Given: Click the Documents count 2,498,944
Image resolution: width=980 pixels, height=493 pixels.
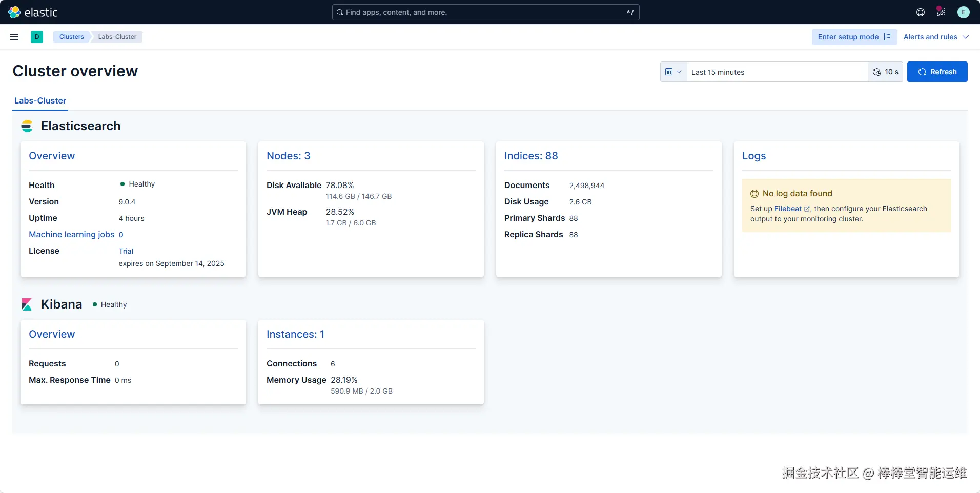Looking at the screenshot, I should point(587,186).
